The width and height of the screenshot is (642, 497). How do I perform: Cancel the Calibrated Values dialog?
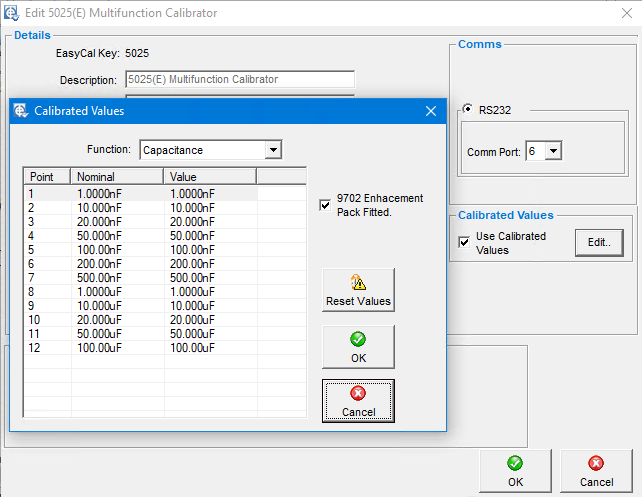point(358,401)
